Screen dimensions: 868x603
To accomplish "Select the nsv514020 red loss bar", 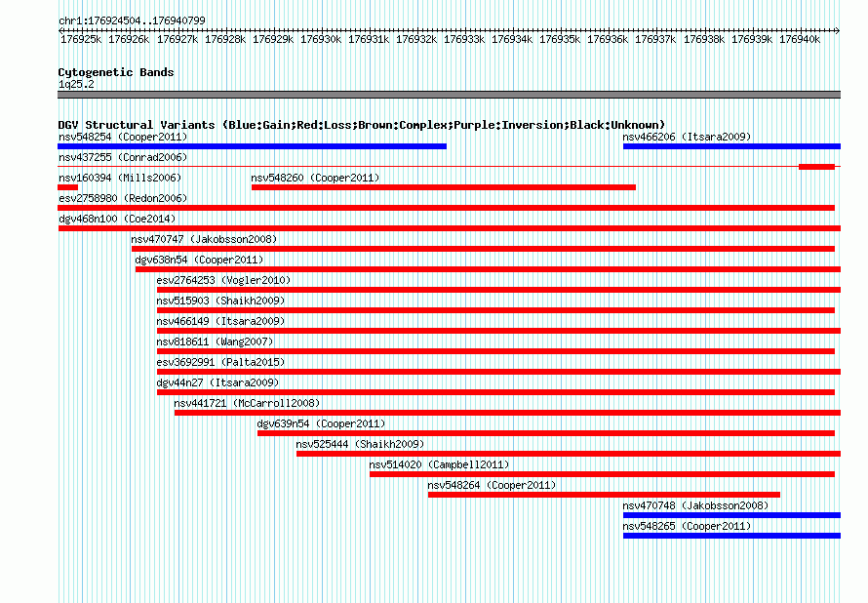I will point(603,474).
